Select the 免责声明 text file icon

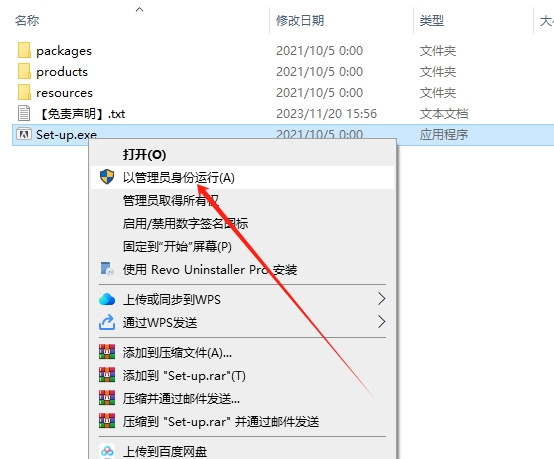[x=24, y=113]
